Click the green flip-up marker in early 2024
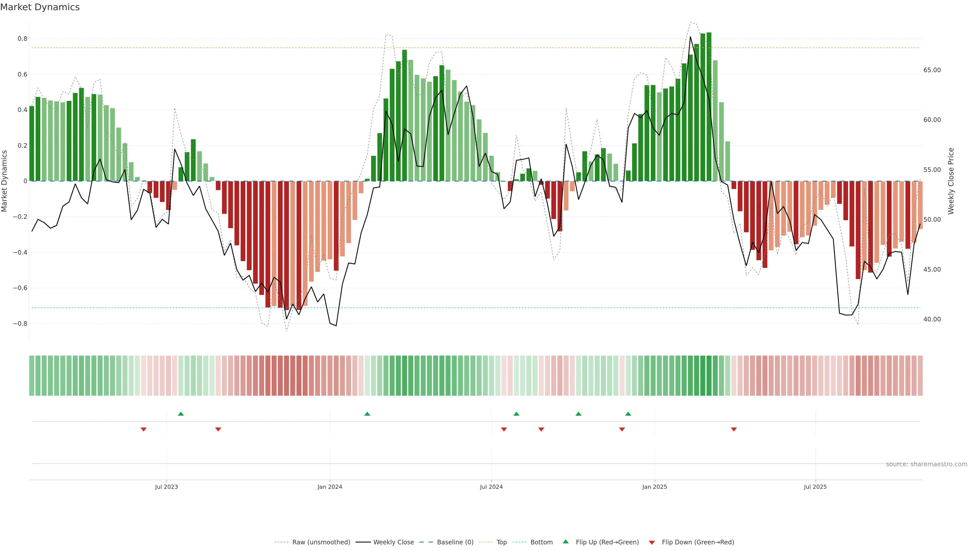Image resolution: width=980 pixels, height=551 pixels. point(367,414)
